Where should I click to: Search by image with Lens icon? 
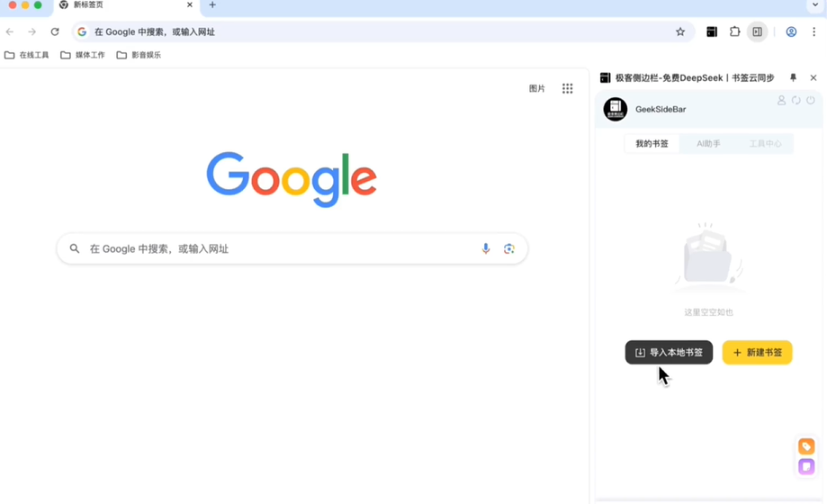pyautogui.click(x=509, y=248)
